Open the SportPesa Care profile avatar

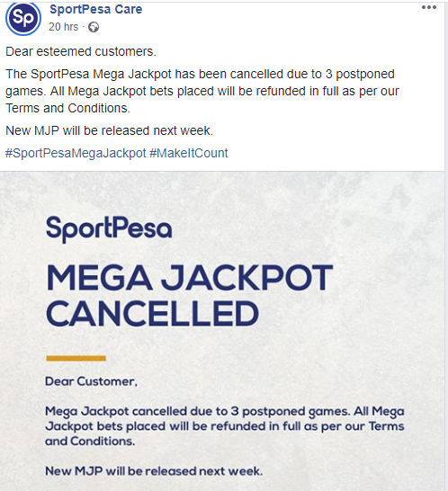pos(23,18)
